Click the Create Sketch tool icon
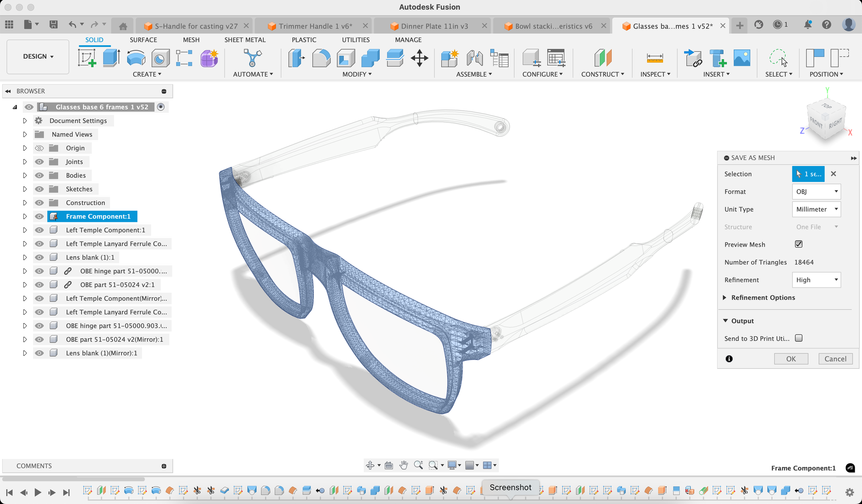 pos(87,58)
